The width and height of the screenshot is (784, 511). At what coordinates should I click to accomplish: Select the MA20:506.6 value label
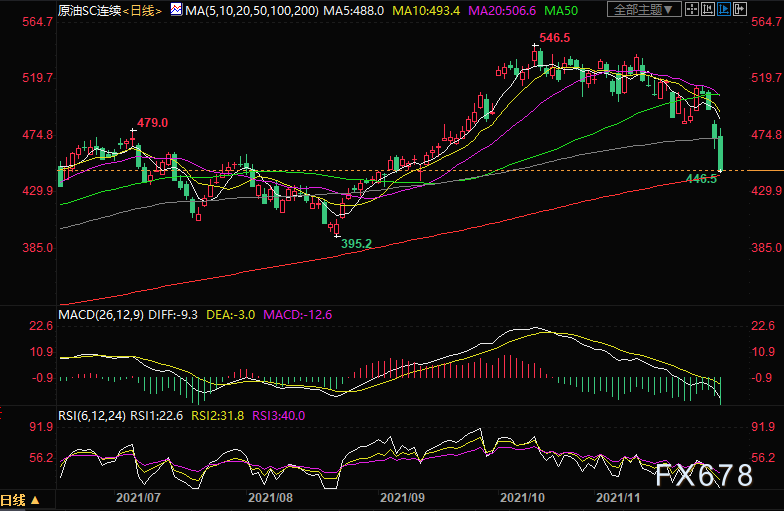pyautogui.click(x=502, y=10)
